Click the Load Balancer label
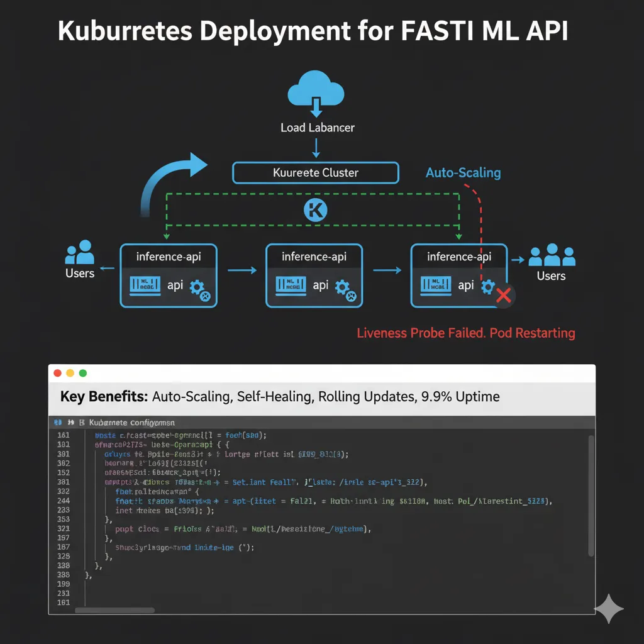This screenshot has height=644, width=644. point(318,128)
